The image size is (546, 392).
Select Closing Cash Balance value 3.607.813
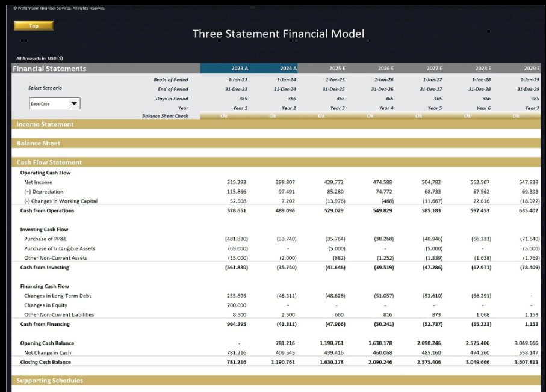(528, 362)
